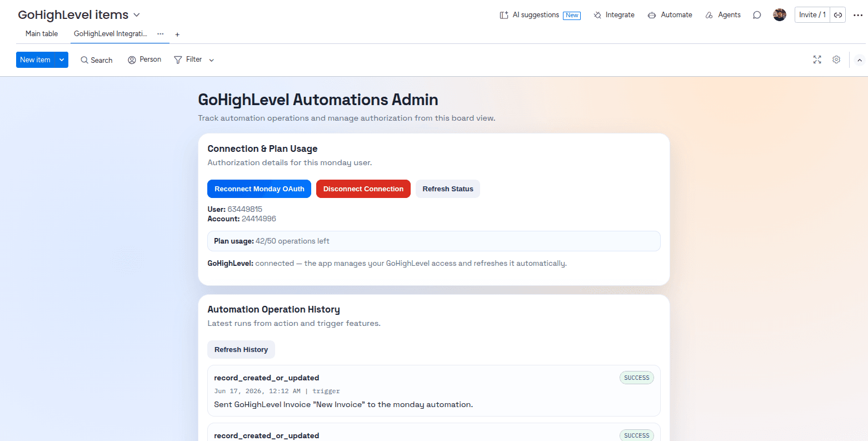Select the GoHighLevel Integrati... view tab
Image resolution: width=868 pixels, height=441 pixels.
pos(110,34)
